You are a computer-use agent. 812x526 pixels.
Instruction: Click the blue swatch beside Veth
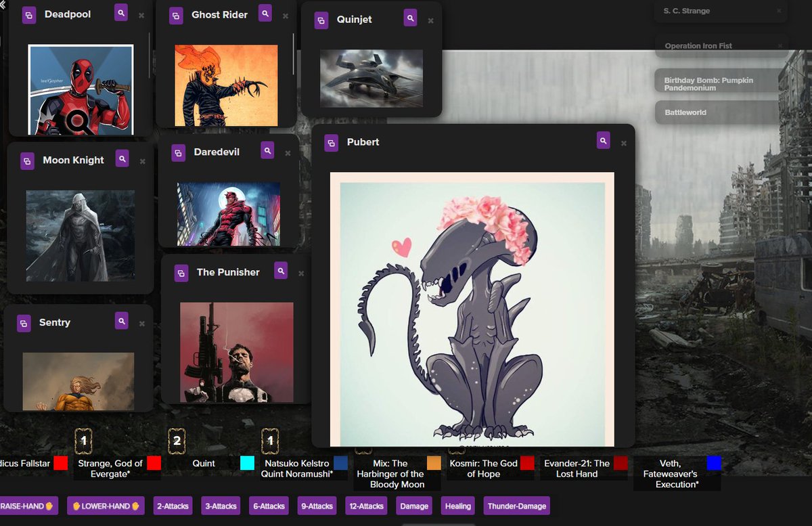point(714,463)
